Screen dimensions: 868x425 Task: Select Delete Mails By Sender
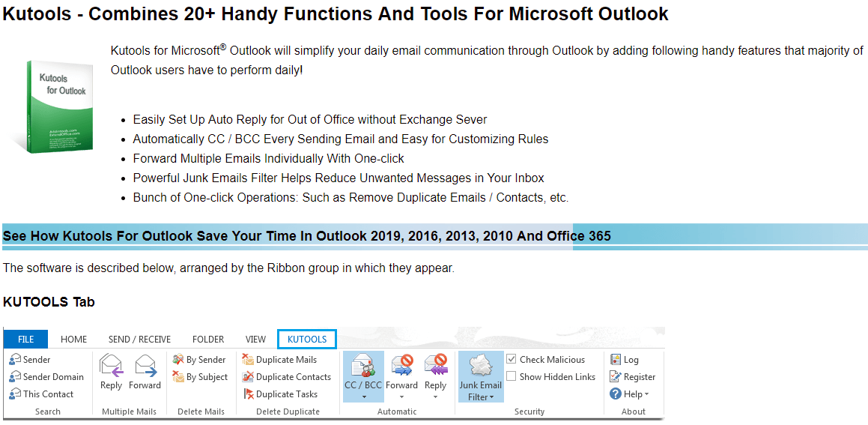pyautogui.click(x=199, y=360)
